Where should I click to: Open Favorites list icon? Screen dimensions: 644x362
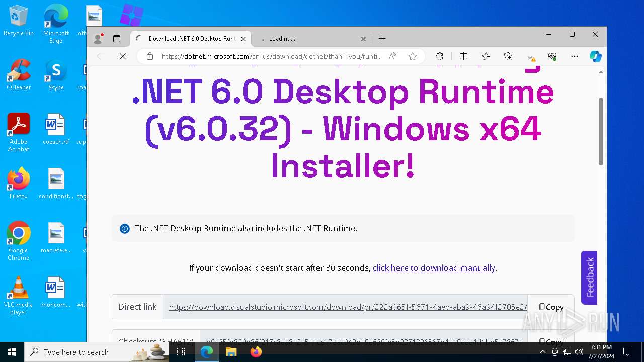[x=486, y=56]
